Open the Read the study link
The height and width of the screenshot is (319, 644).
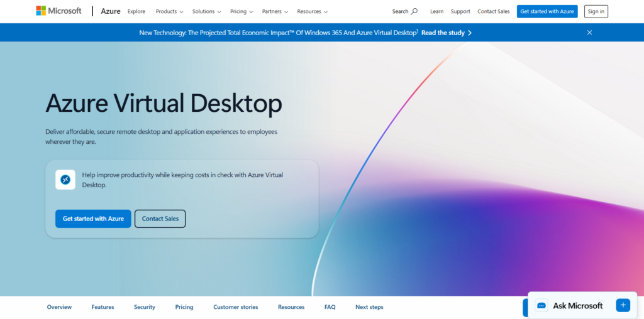[x=443, y=33]
